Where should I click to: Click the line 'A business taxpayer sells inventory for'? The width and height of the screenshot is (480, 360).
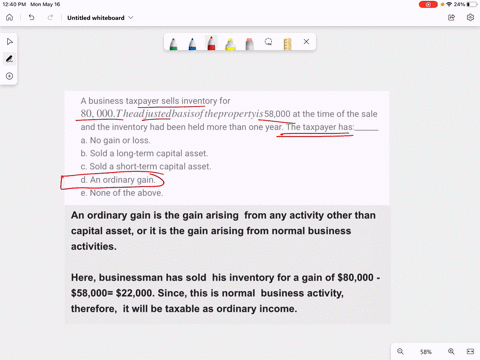point(155,101)
